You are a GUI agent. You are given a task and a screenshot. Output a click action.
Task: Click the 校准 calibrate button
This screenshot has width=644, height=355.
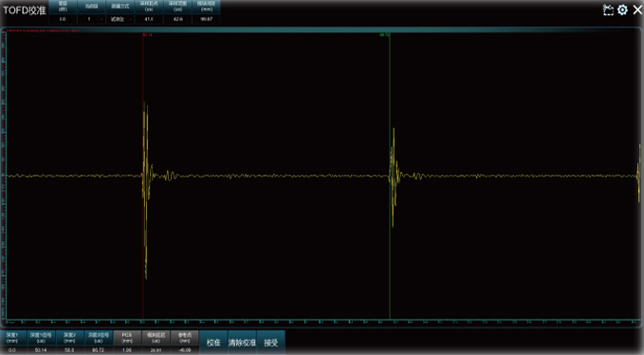213,343
